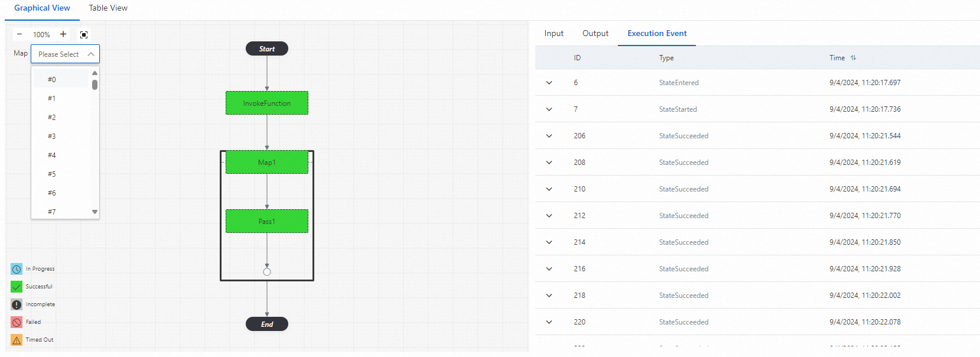Image resolution: width=980 pixels, height=357 pixels.
Task: Click the Failed legend icon
Action: 17,322
